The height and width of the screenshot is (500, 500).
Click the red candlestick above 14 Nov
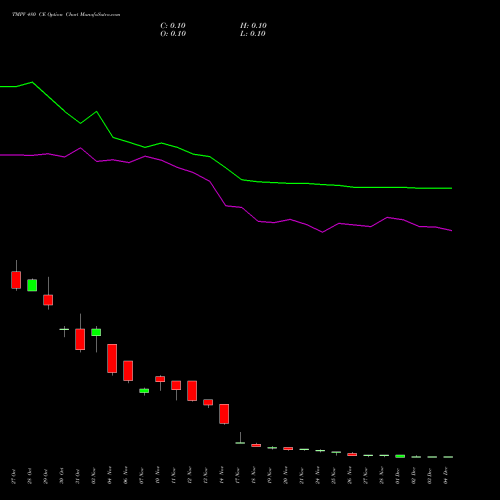coord(224,414)
